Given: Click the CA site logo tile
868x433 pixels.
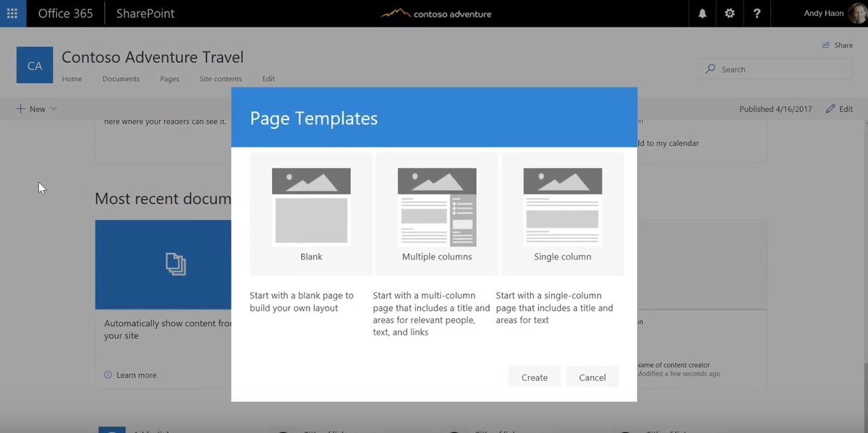Looking at the screenshot, I should [35, 65].
